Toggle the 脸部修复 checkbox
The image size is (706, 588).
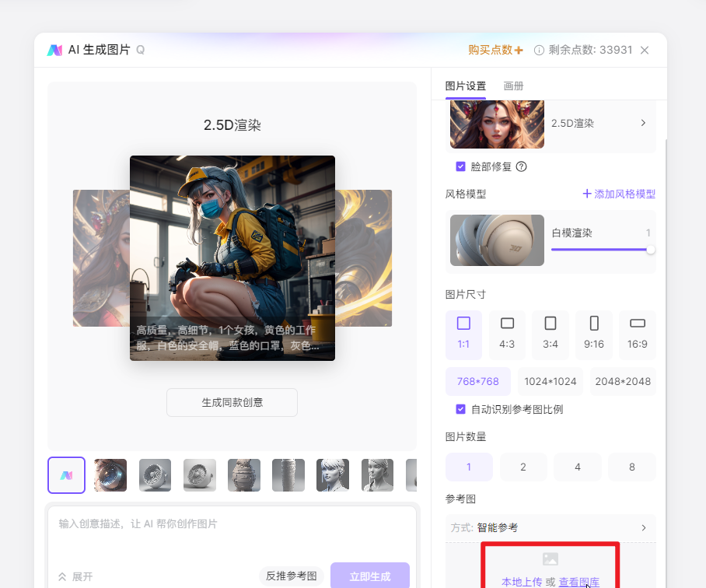tap(460, 166)
